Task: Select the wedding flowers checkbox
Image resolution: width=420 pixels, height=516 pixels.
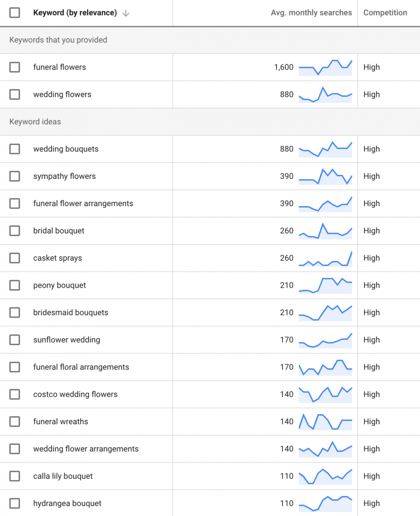Action: click(x=15, y=94)
